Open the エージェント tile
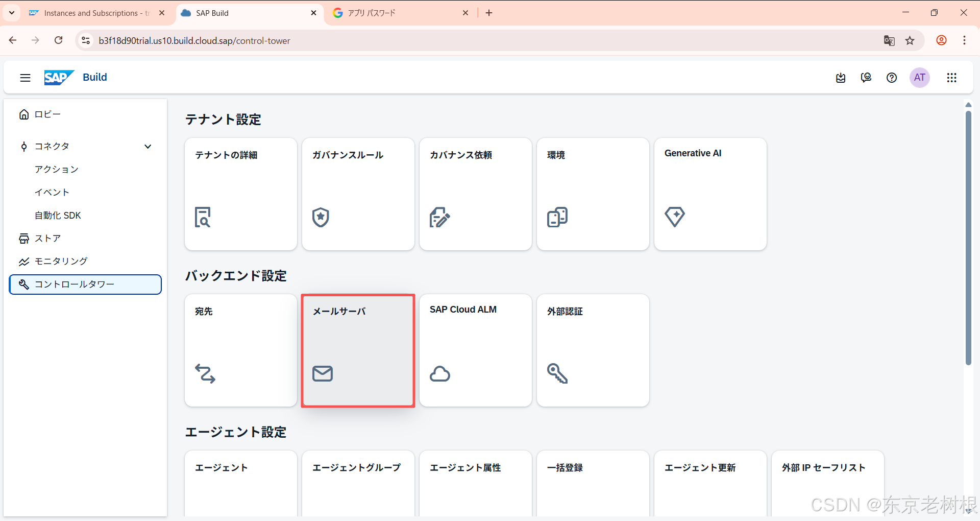The height and width of the screenshot is (521, 980). coord(241,484)
